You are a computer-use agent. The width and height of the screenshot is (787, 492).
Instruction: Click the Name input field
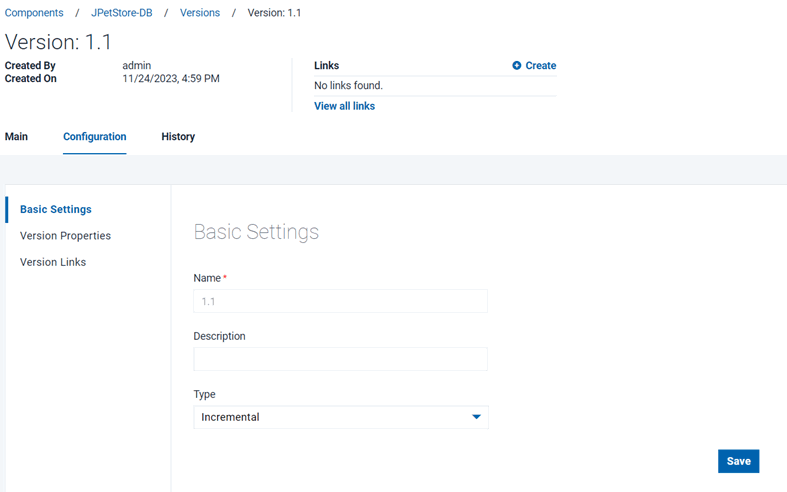point(340,301)
